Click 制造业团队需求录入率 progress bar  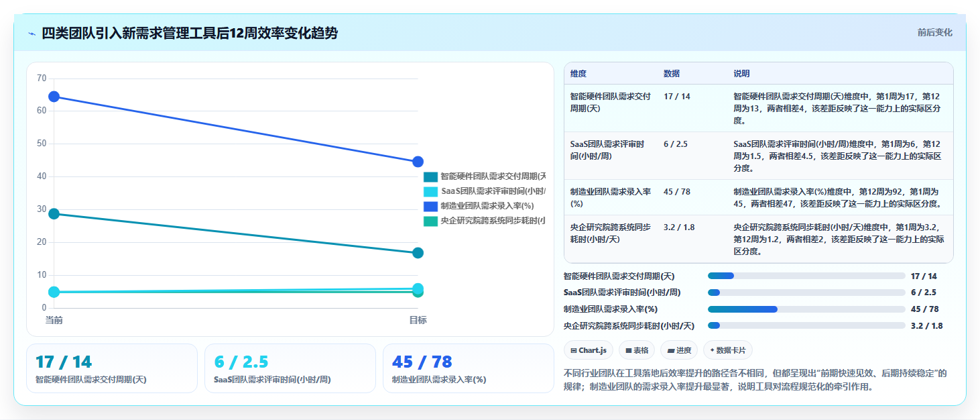point(806,309)
